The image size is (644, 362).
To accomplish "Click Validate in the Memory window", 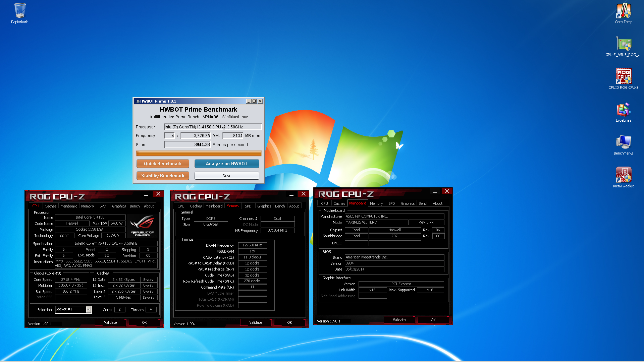I will pyautogui.click(x=256, y=322).
